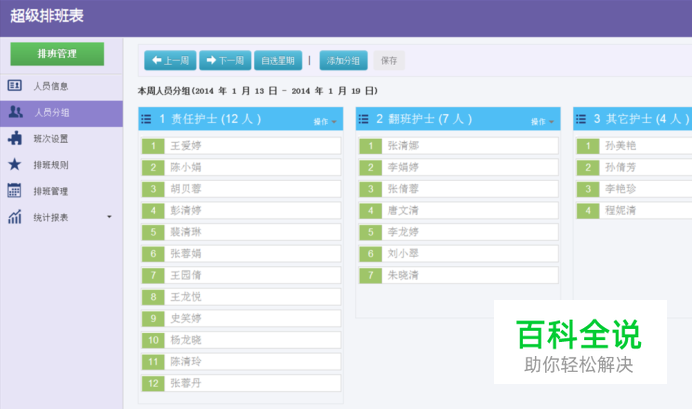Click the 本周人员分组 date range text

[258, 91]
